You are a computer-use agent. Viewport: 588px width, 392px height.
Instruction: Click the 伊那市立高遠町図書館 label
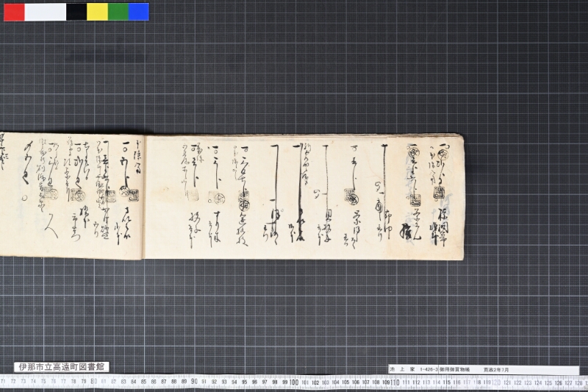[x=62, y=367]
